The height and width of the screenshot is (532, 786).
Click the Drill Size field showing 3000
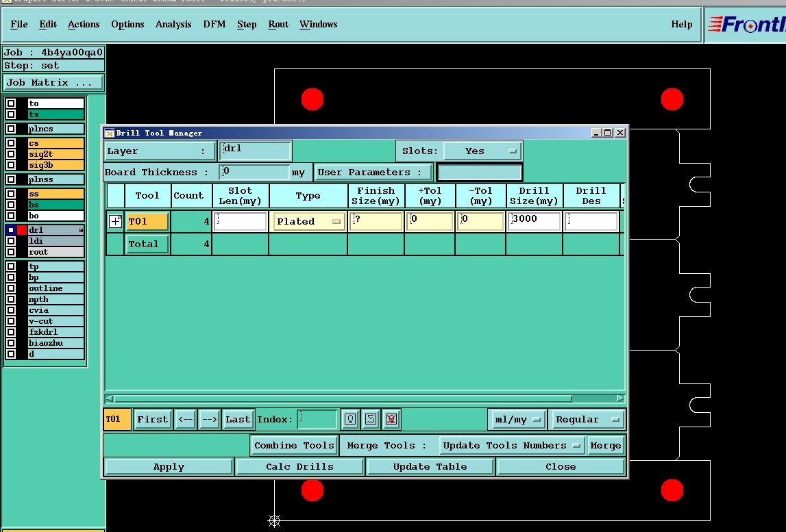[534, 221]
